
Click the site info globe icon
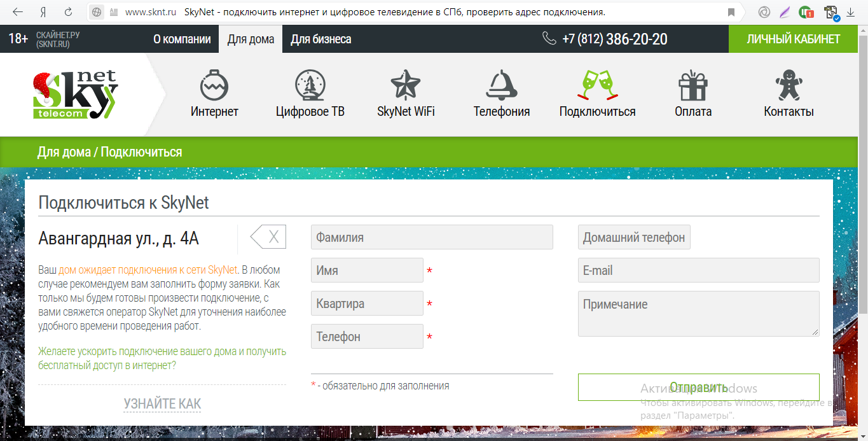pyautogui.click(x=97, y=12)
